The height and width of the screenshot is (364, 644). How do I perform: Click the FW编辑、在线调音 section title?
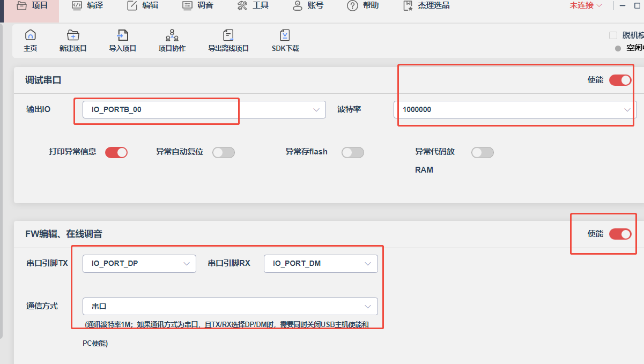(x=64, y=234)
